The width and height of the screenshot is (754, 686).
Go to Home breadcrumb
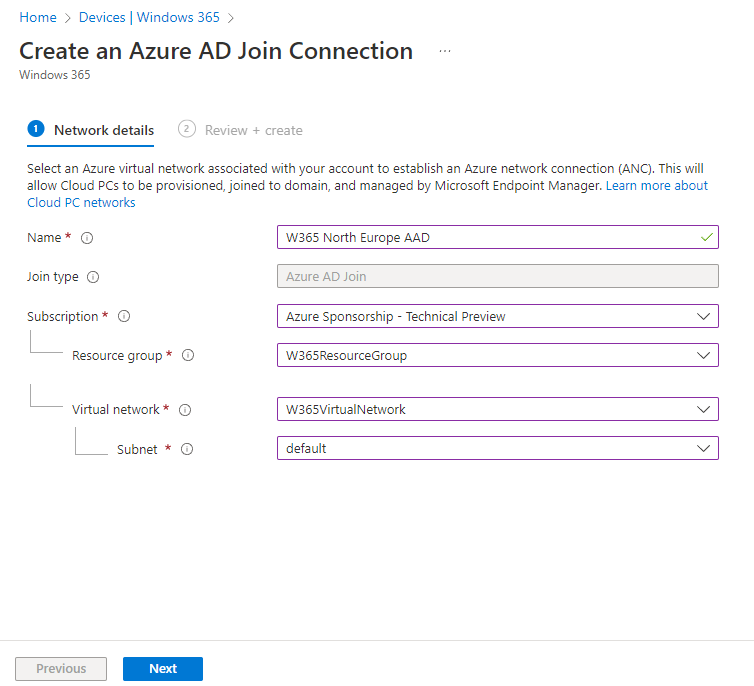[x=38, y=17]
